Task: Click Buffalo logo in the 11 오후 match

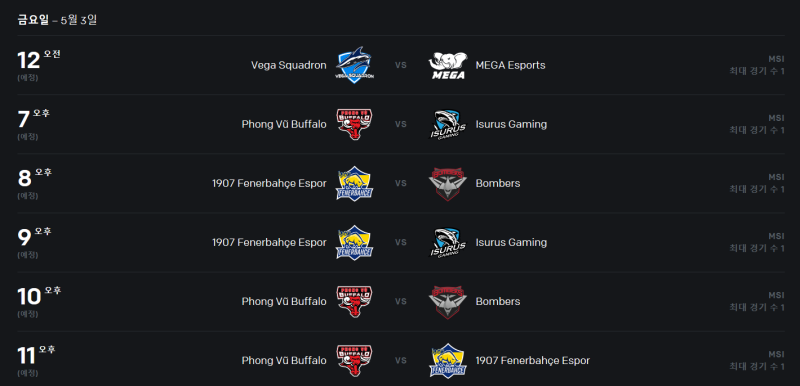Action: click(x=355, y=361)
